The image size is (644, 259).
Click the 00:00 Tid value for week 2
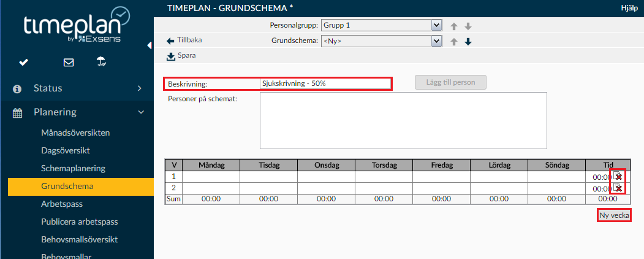coord(602,189)
